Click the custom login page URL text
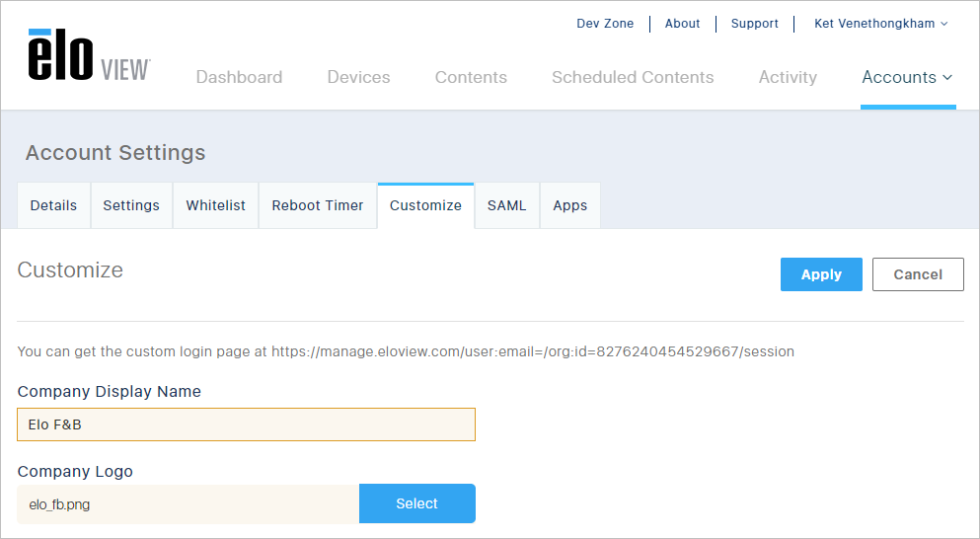The width and height of the screenshot is (980, 539). pyautogui.click(x=533, y=351)
